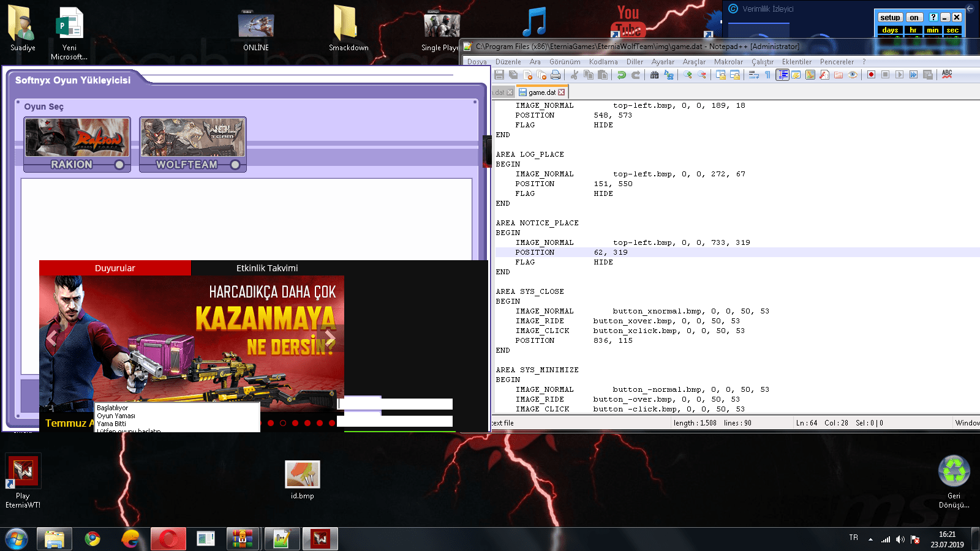Click the POSITION line "62, 319" in editor
The width and height of the screenshot is (980, 551).
pyautogui.click(x=737, y=252)
